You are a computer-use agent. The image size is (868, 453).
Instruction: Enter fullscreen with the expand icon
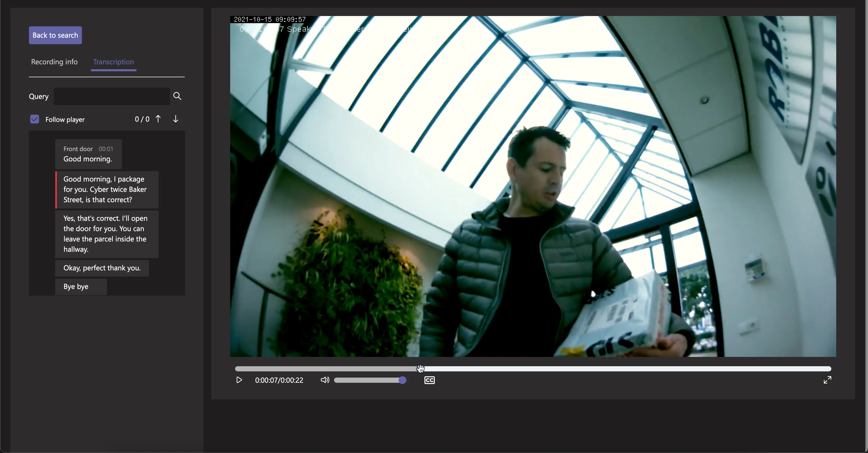[x=827, y=380]
